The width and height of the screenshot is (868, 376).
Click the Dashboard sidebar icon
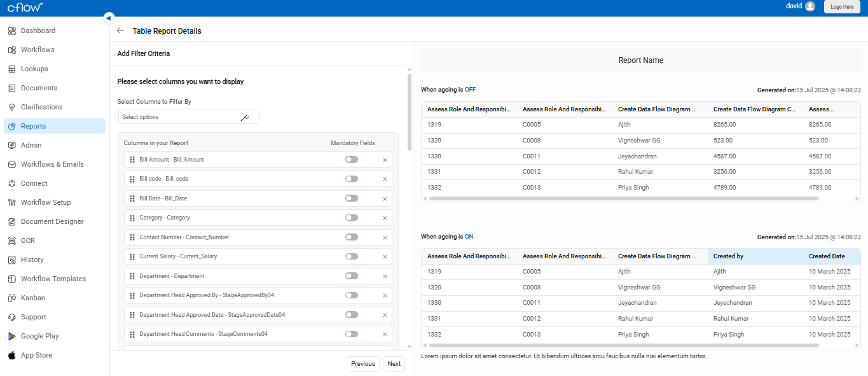(x=12, y=31)
